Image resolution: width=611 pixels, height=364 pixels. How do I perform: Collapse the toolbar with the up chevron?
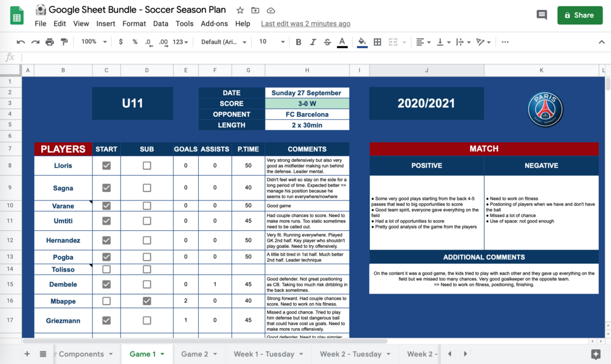pos(602,42)
